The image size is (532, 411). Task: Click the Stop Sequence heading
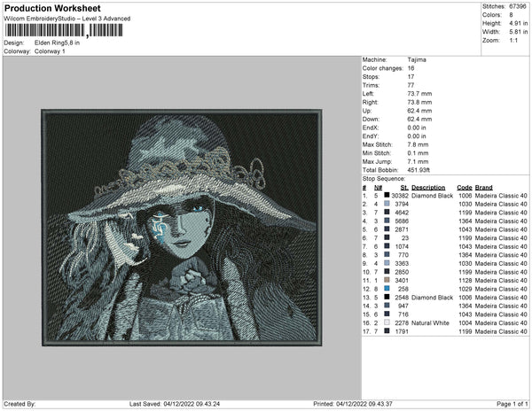[384, 179]
